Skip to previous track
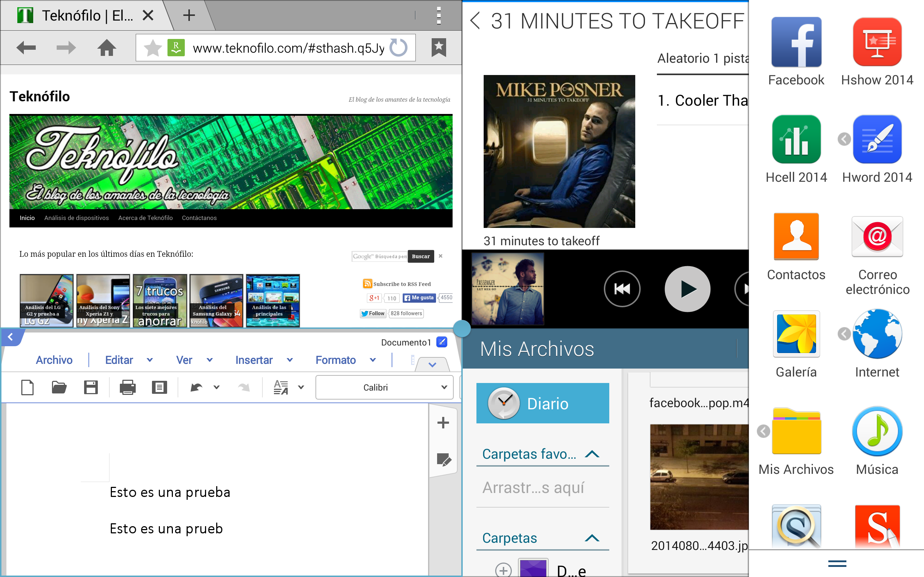924x577 pixels. point(622,289)
